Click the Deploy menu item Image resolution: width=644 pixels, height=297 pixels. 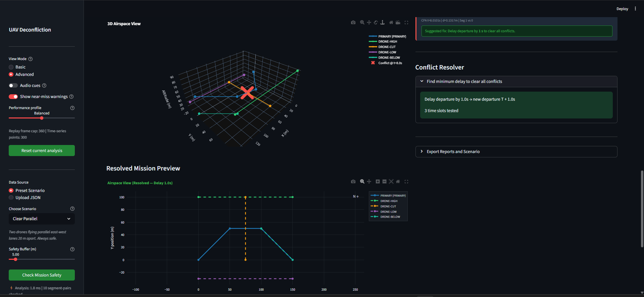click(622, 9)
